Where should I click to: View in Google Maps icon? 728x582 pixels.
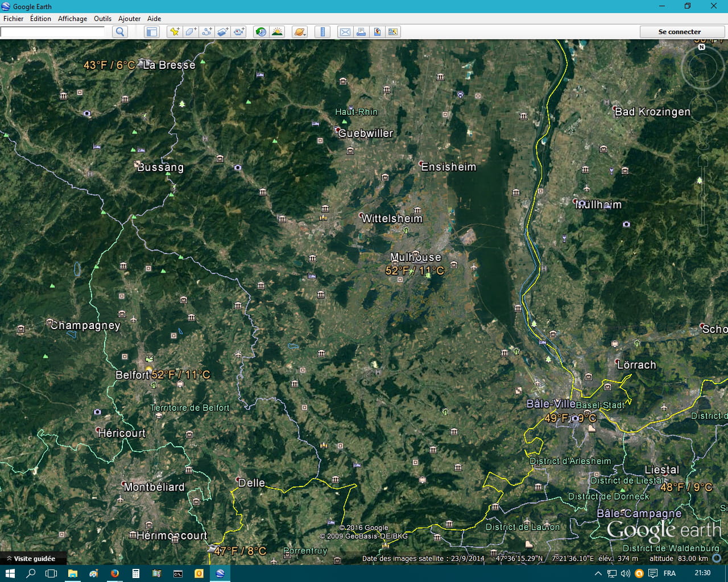tap(377, 32)
